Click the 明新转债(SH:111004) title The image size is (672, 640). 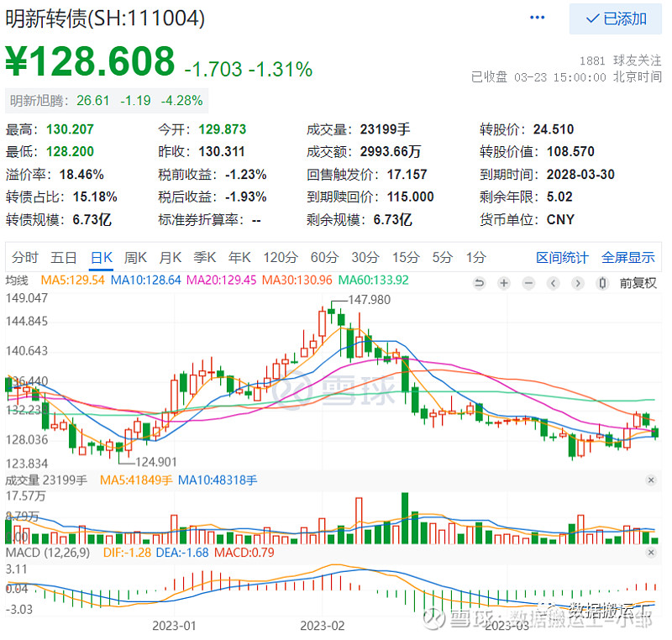[105, 18]
